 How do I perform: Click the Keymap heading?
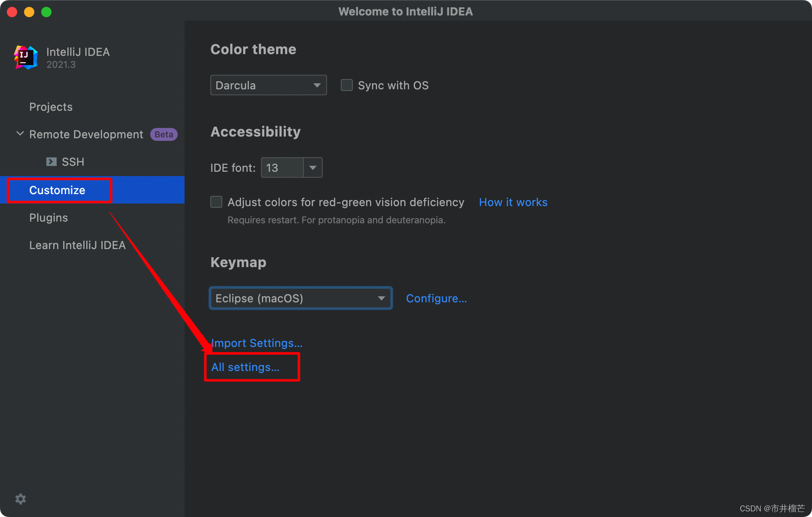tap(238, 262)
